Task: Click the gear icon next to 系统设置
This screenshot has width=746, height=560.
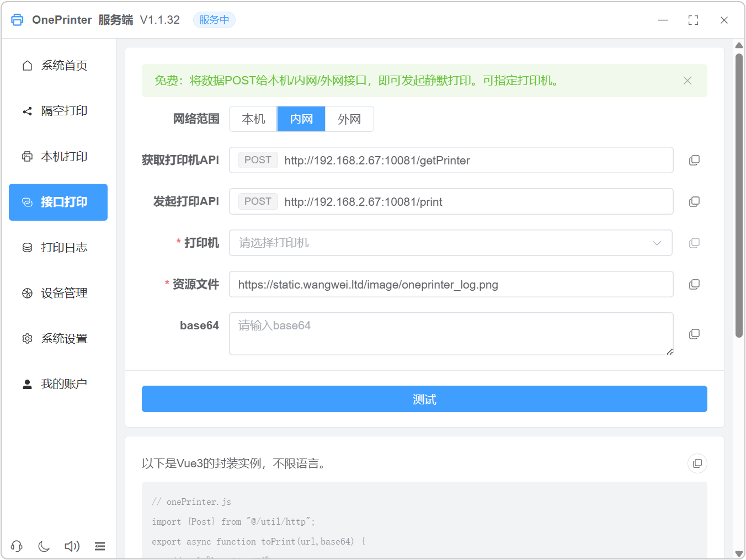Action: click(27, 339)
